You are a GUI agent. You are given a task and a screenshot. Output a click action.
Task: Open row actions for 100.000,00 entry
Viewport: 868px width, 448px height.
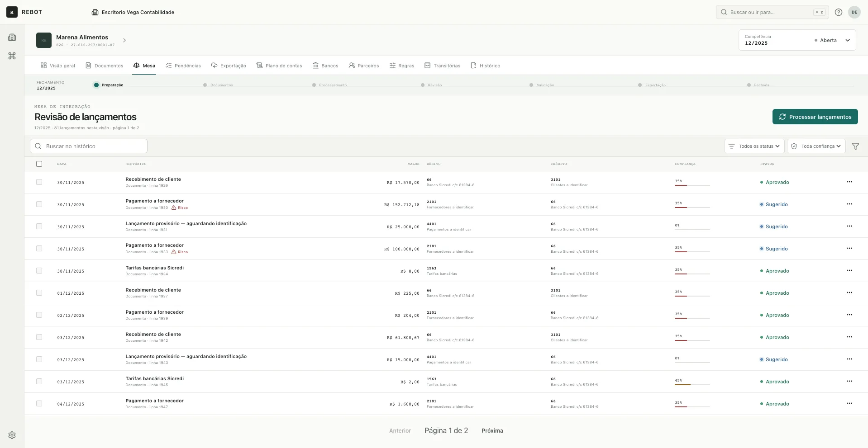849,248
